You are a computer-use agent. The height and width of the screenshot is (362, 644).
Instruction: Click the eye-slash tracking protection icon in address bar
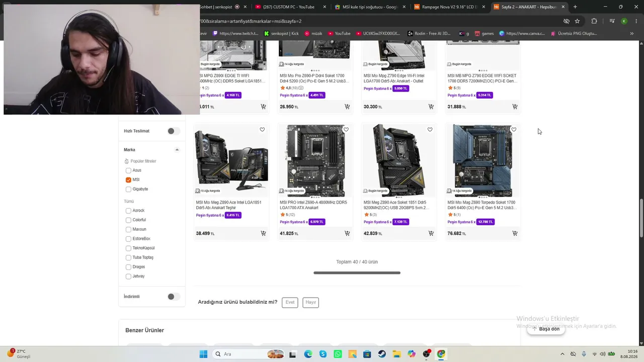(567, 21)
